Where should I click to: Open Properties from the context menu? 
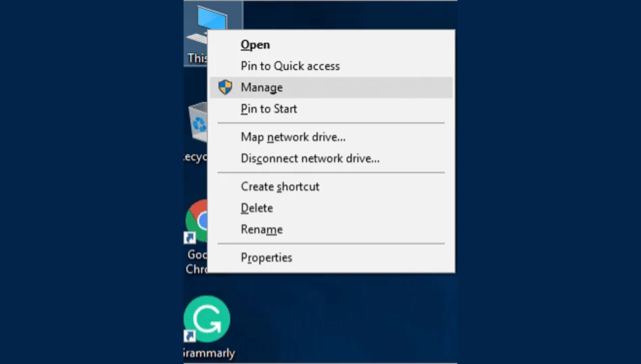(x=331, y=257)
